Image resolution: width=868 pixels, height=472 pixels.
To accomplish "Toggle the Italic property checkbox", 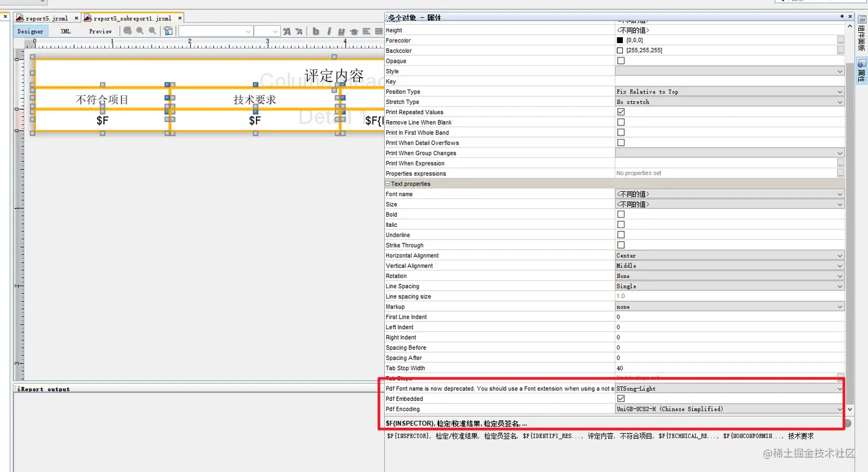I will 621,225.
